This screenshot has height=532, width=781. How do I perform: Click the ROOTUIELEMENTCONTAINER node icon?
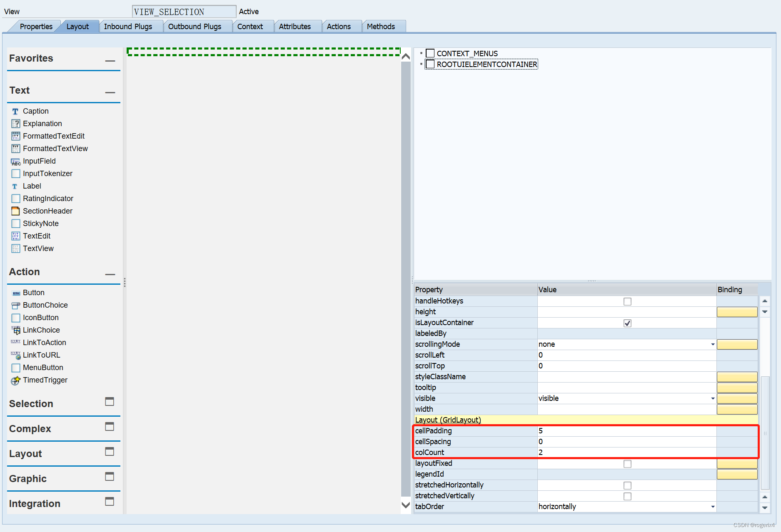(430, 64)
